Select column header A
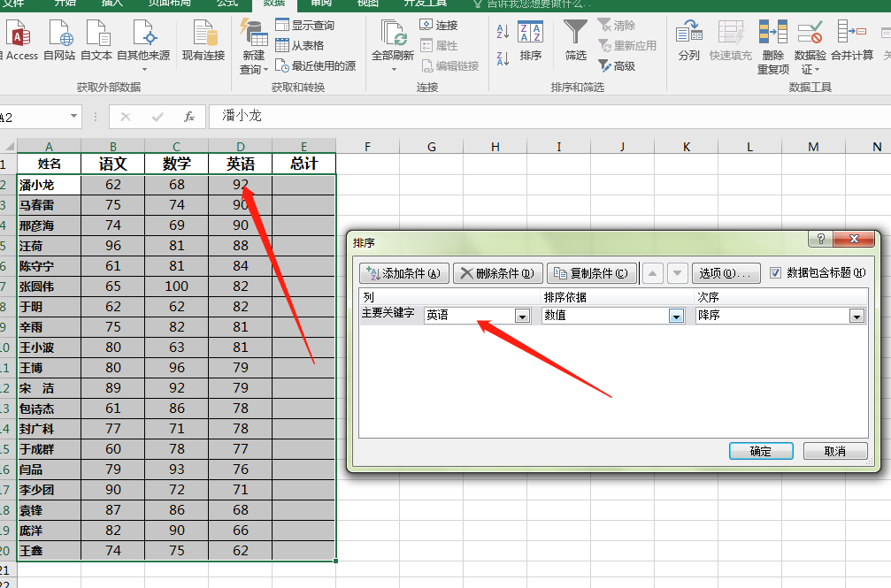Viewport: 891px width, 588px height. click(x=49, y=146)
